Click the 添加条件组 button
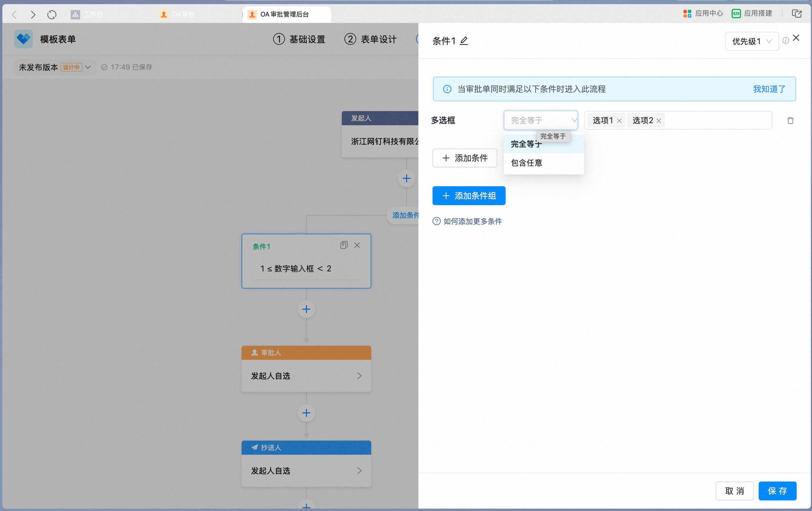The height and width of the screenshot is (511, 812). (469, 196)
